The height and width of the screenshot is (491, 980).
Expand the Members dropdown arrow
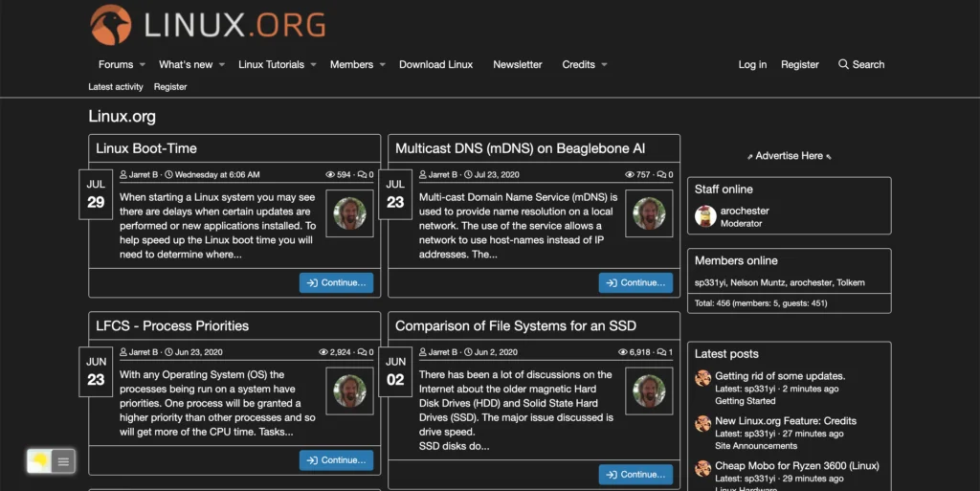tap(383, 65)
